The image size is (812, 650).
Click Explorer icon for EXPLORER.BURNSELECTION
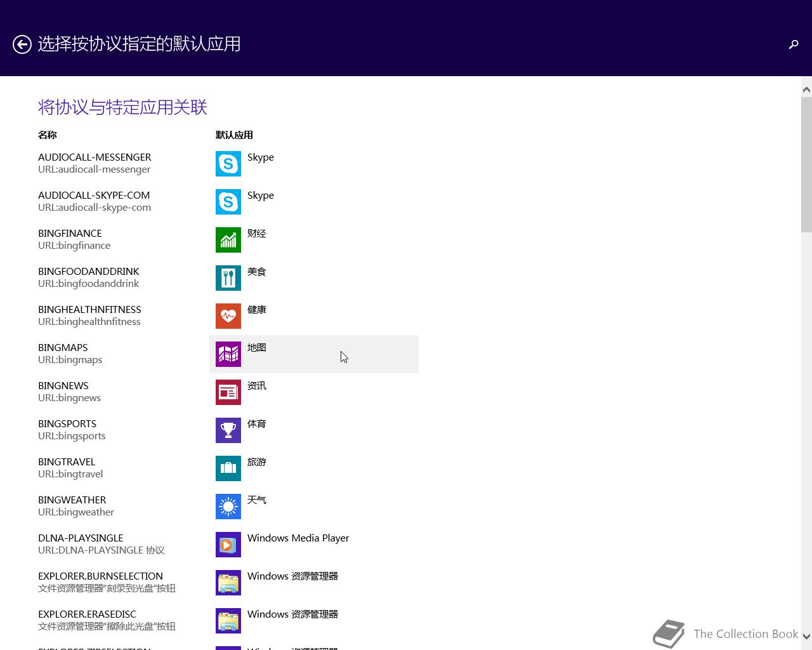pyautogui.click(x=228, y=583)
